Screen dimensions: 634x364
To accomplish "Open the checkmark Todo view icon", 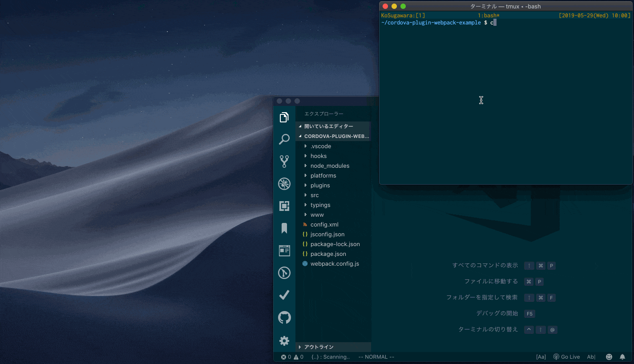I will pyautogui.click(x=284, y=295).
